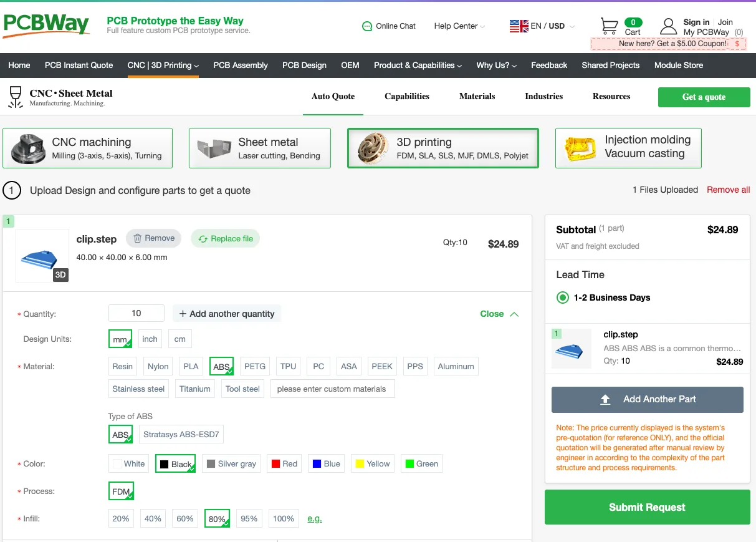
Task: Click the refresh icon on Replace file
Action: pyautogui.click(x=203, y=239)
